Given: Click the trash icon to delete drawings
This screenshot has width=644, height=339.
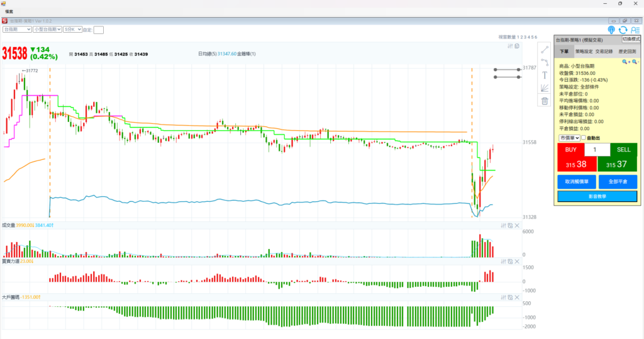Looking at the screenshot, I should click(545, 101).
